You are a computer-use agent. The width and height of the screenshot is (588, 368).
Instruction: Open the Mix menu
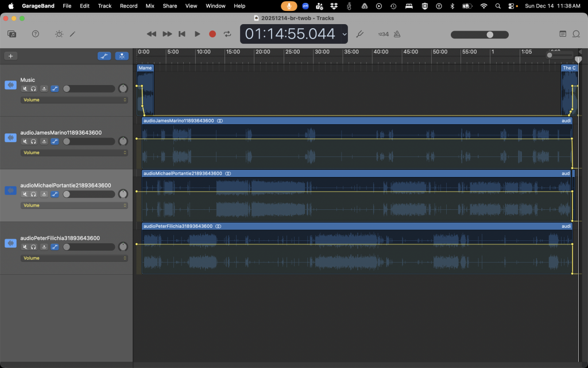[150, 6]
